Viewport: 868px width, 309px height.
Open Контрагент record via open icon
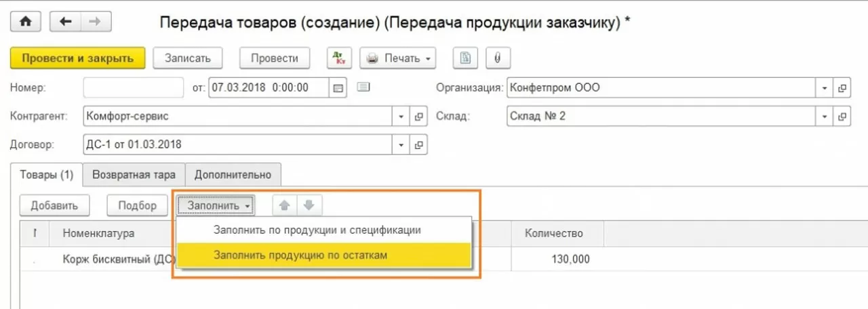tap(419, 116)
